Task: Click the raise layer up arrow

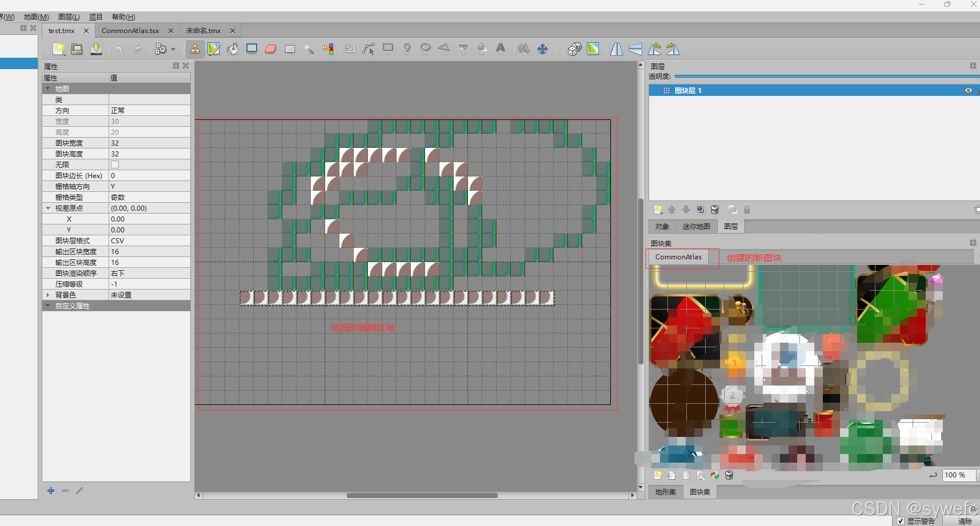Action: [672, 210]
